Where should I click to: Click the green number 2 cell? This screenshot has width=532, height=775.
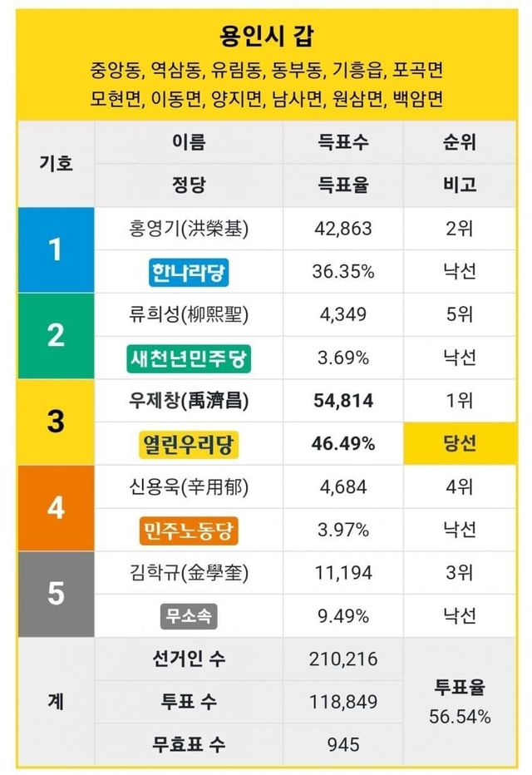click(x=56, y=336)
